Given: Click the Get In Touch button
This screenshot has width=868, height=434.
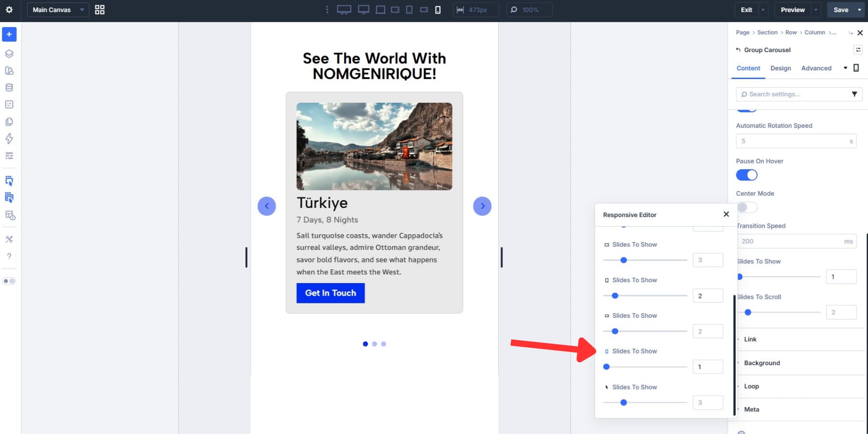Looking at the screenshot, I should tap(330, 293).
